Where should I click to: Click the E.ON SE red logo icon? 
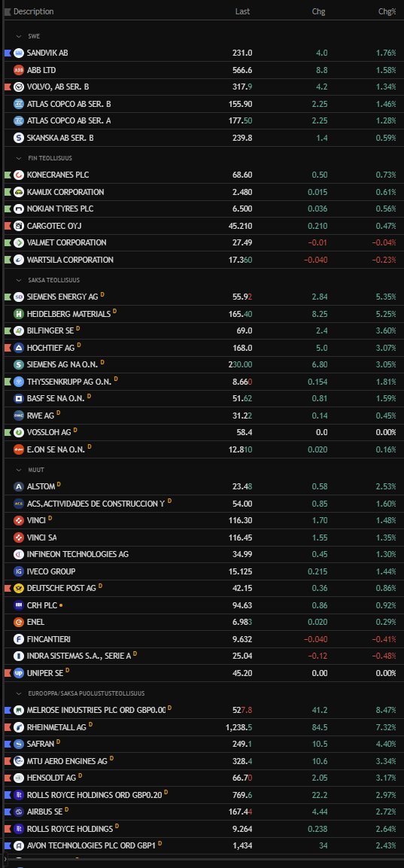18,449
